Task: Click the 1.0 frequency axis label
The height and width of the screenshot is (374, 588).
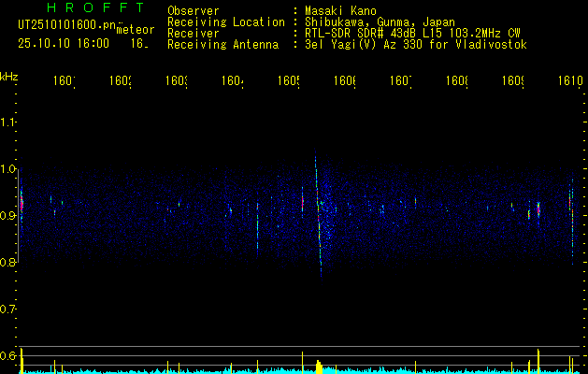Action: [x=7, y=169]
